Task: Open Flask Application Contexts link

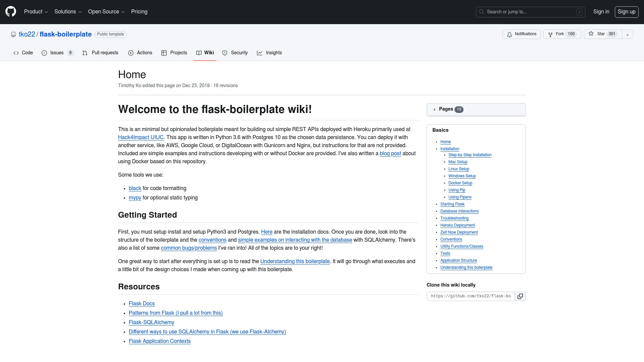Action: tap(160, 341)
